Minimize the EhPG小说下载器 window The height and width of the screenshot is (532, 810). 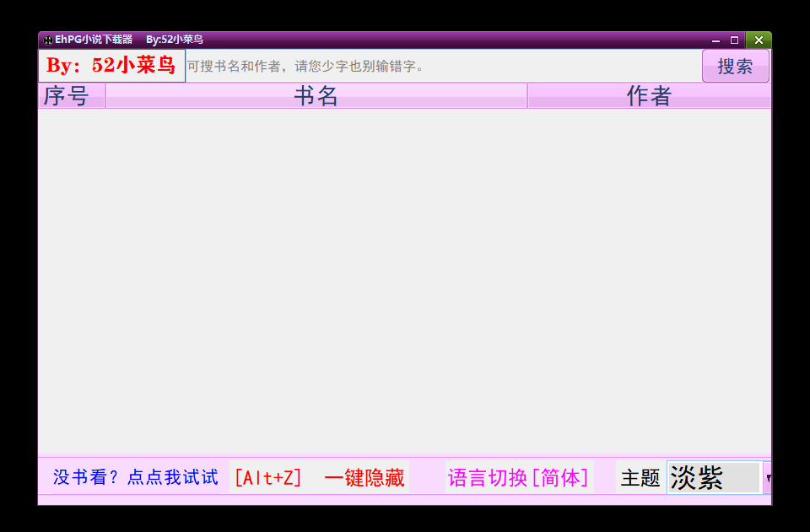[716, 40]
